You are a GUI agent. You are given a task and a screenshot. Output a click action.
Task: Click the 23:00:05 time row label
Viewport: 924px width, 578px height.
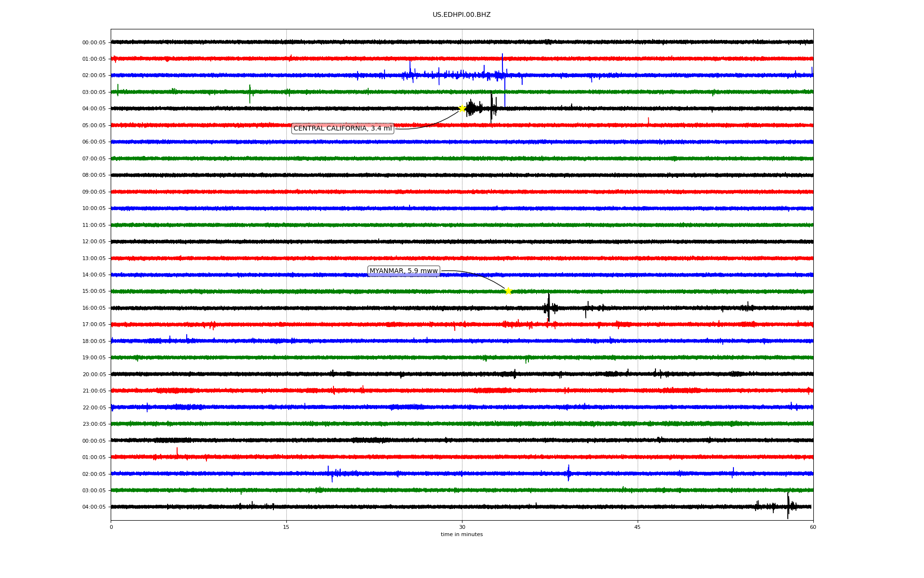[x=94, y=424]
